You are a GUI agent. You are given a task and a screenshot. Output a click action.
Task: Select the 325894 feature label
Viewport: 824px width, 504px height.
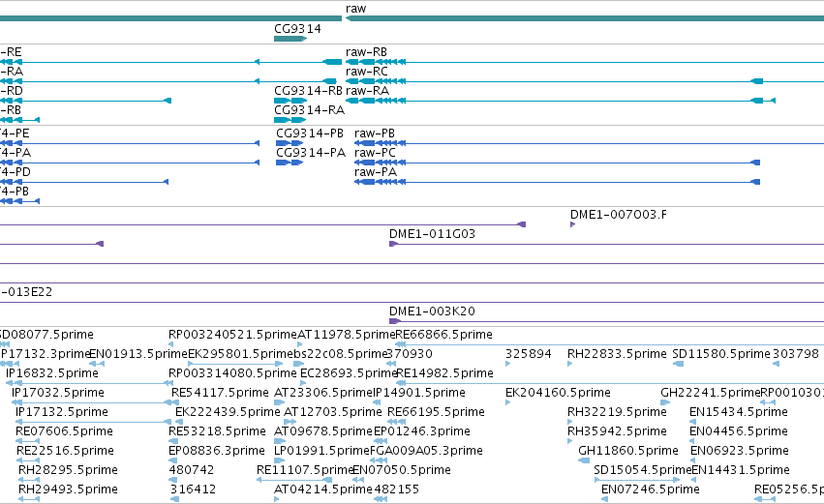pos(528,354)
